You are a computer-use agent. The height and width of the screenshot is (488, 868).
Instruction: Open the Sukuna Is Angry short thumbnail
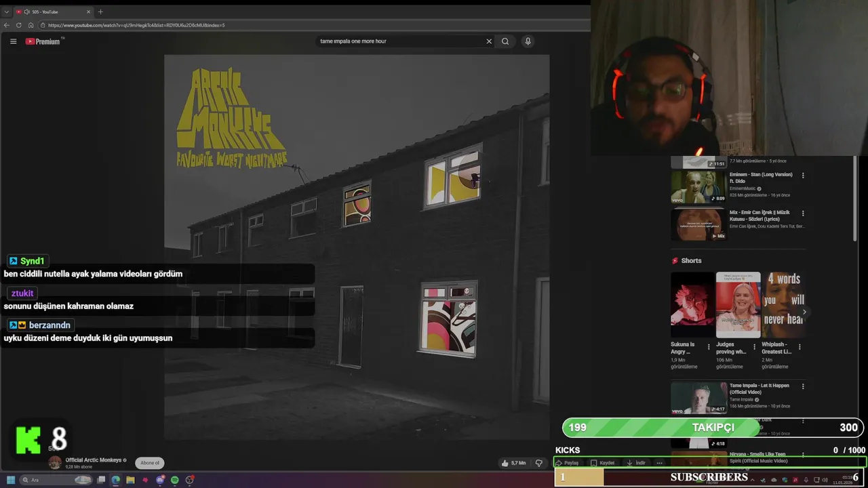tap(692, 305)
